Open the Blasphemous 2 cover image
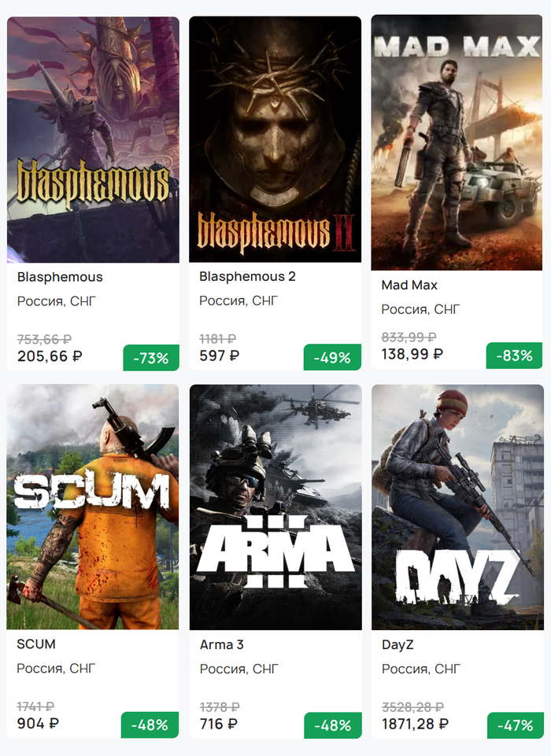This screenshot has height=756, width=551. click(275, 139)
